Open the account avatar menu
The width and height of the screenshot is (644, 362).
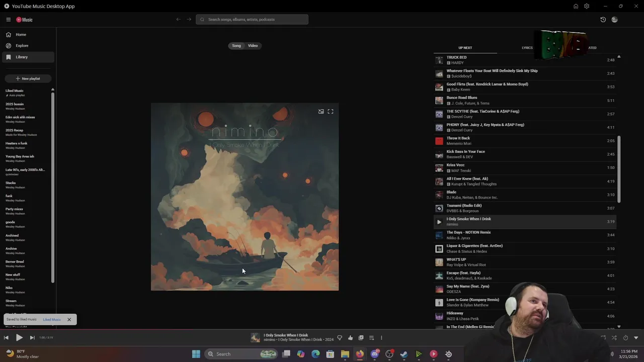pos(614,20)
